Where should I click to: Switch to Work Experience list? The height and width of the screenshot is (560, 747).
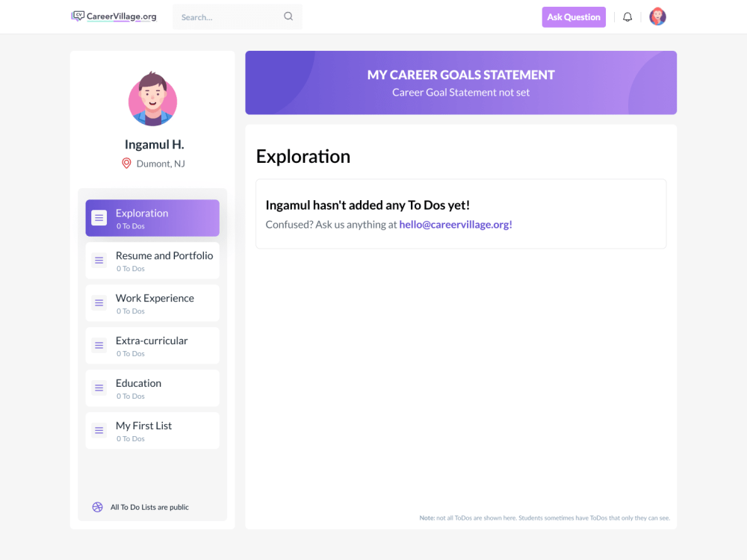click(152, 303)
